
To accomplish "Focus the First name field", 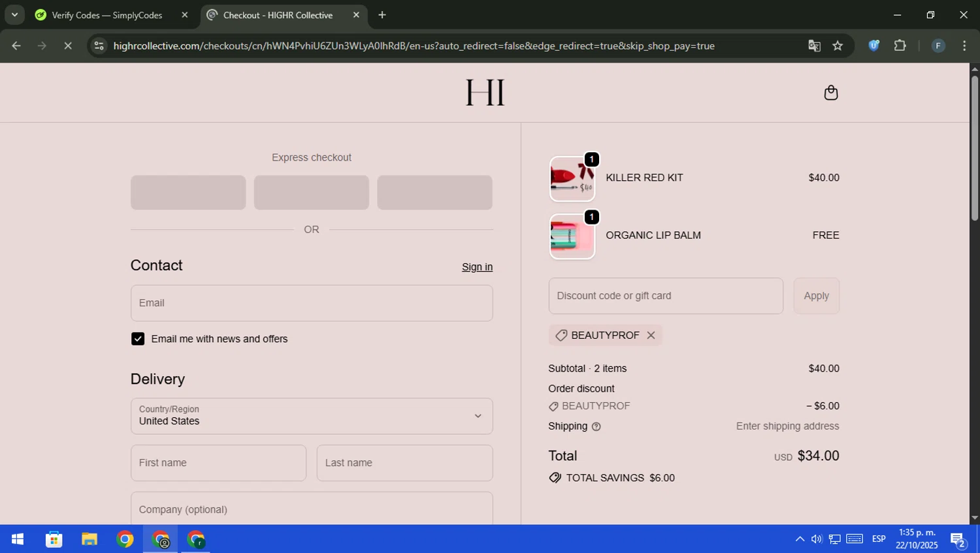I will 218,463.
